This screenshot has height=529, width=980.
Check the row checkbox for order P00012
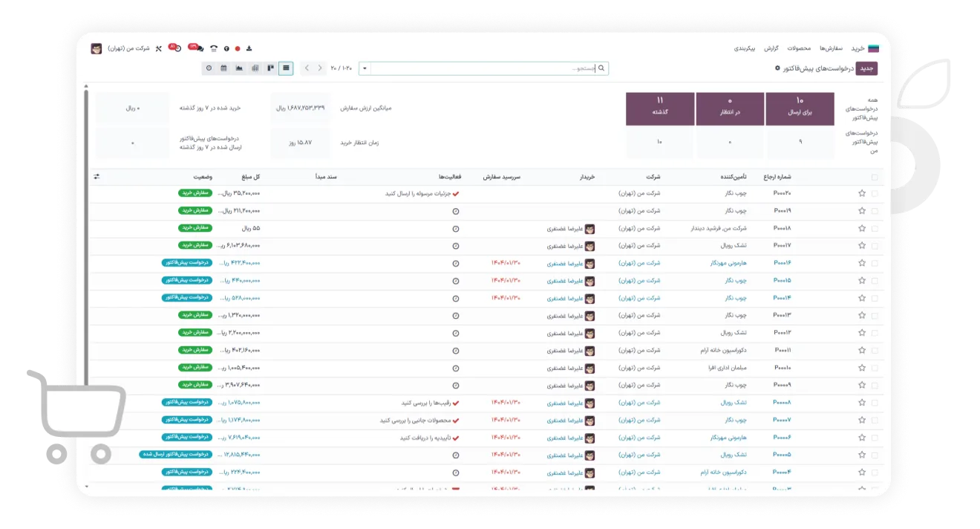[x=875, y=332]
